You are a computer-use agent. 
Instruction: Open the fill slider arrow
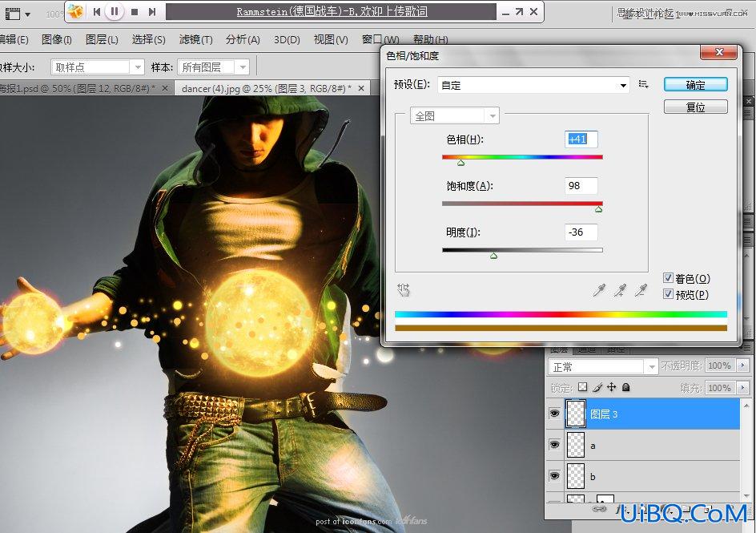(x=742, y=388)
